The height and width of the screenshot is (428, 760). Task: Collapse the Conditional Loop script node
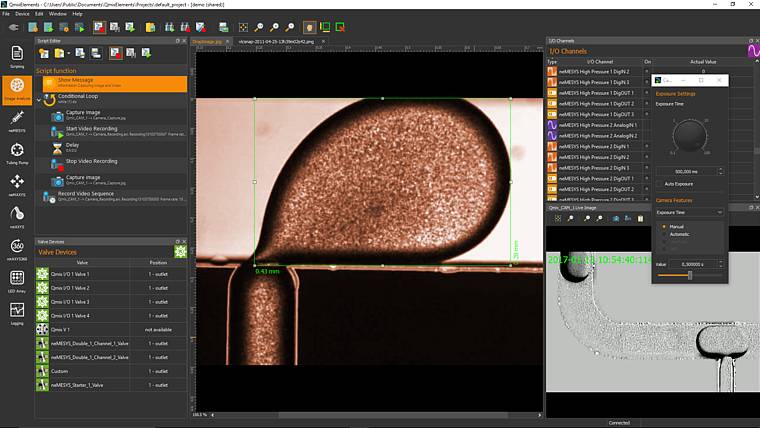(x=39, y=100)
